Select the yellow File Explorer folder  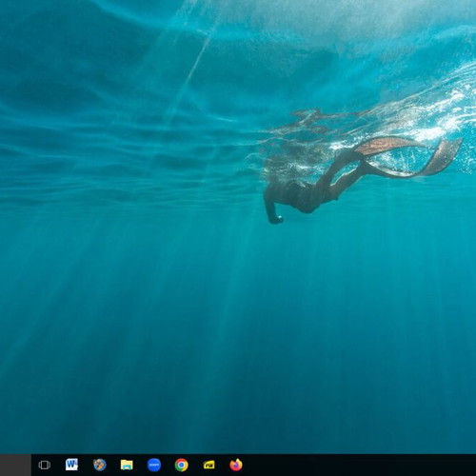[x=127, y=465]
